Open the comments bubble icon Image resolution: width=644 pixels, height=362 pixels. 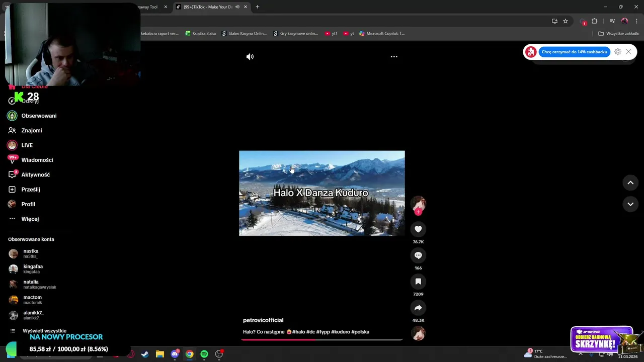pyautogui.click(x=418, y=255)
